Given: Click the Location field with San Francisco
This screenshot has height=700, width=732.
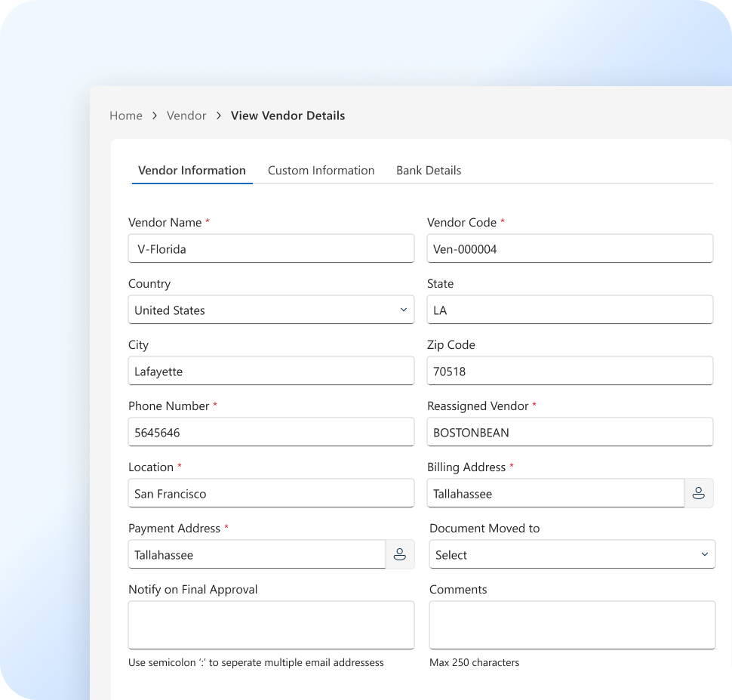Looking at the screenshot, I should [x=271, y=493].
